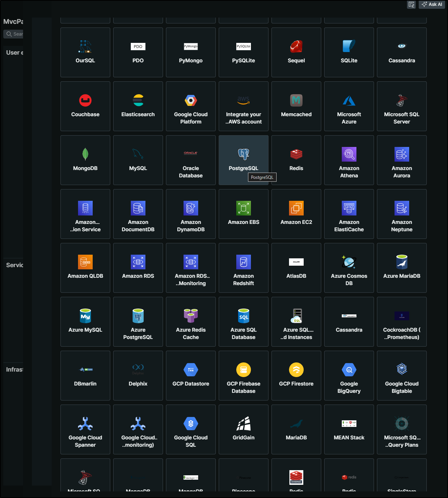Pick the GCP Firebase Database tile
The width and height of the screenshot is (448, 498).
pyautogui.click(x=244, y=376)
